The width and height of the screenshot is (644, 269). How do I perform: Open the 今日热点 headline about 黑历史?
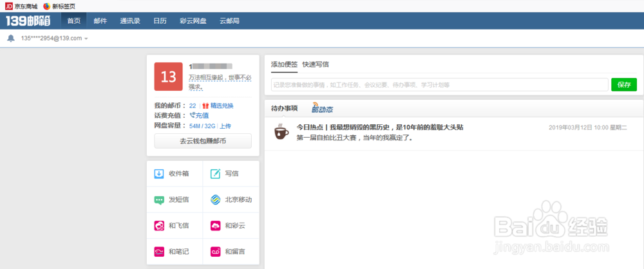(380, 127)
